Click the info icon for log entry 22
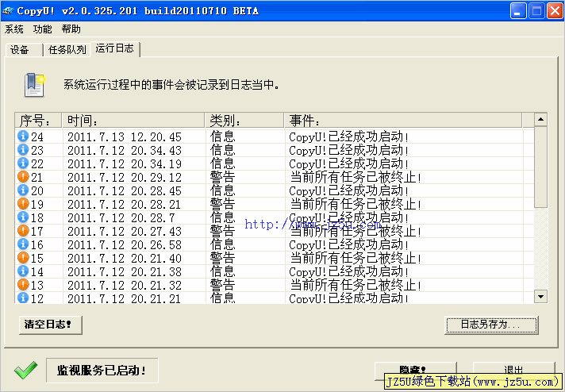 (23, 163)
